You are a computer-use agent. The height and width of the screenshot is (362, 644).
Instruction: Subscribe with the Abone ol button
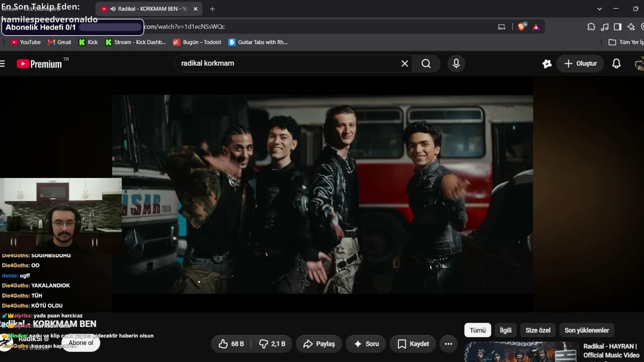click(81, 343)
